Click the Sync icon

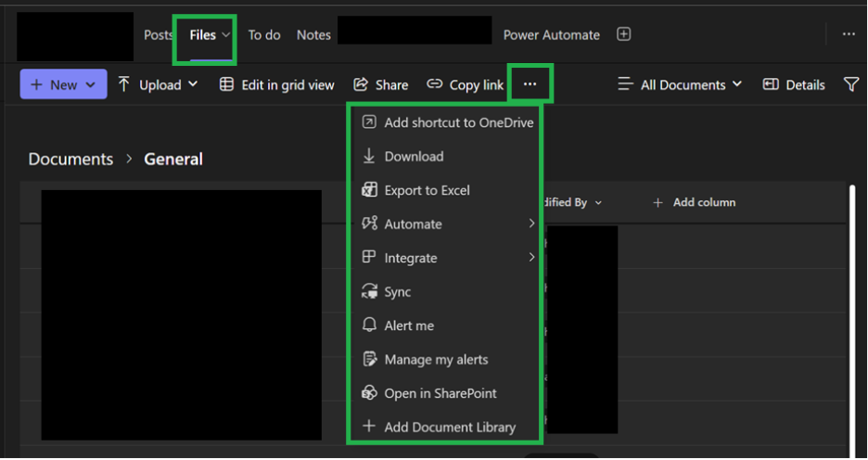tap(369, 291)
